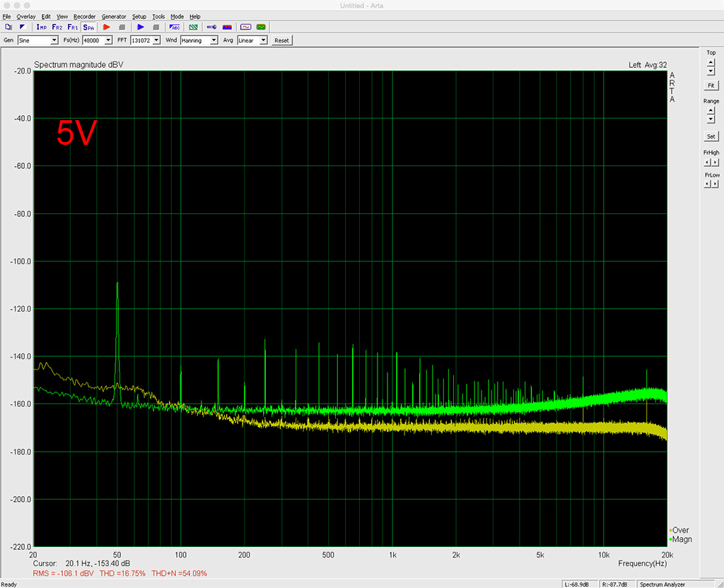Click the L:-68.9dB status bar field
The height and width of the screenshot is (588, 724).
(x=580, y=584)
